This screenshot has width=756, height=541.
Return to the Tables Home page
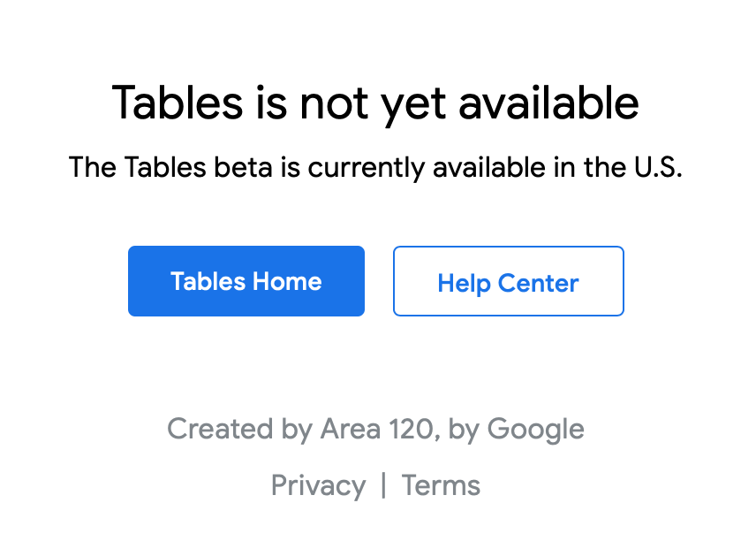(x=246, y=281)
